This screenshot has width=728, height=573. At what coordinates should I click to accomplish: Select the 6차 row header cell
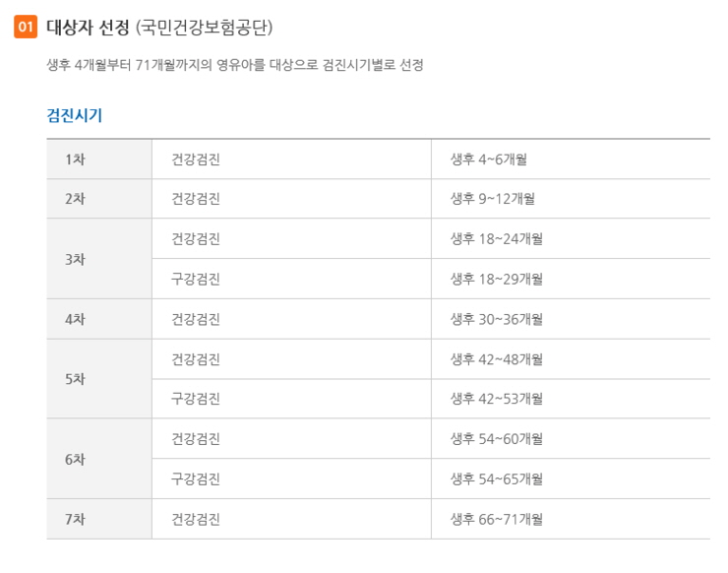click(76, 459)
